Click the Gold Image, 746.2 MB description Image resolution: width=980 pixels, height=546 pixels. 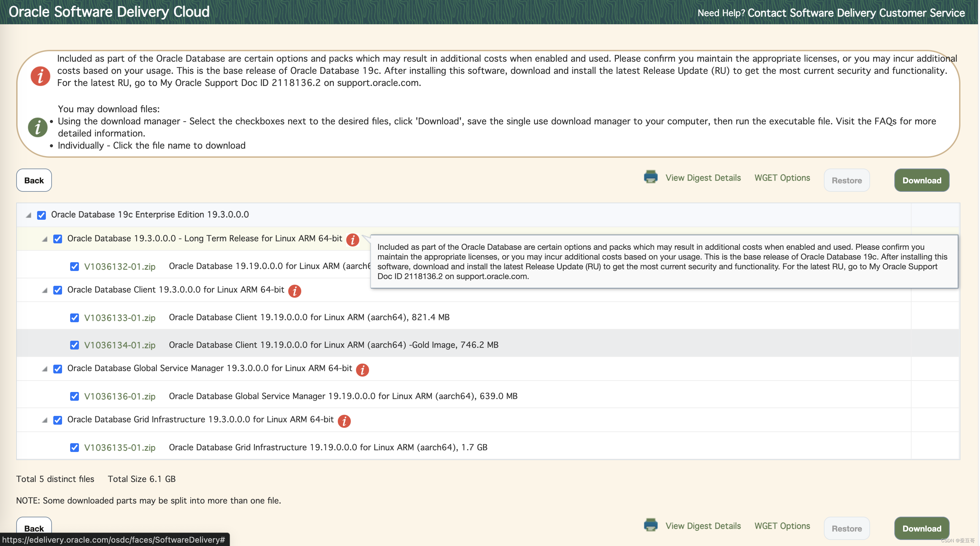pos(334,345)
